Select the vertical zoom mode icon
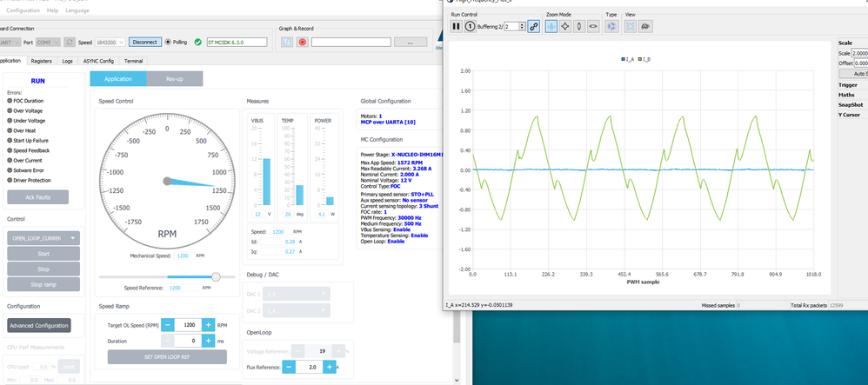Screen dimensions: 868x385 point(579,26)
